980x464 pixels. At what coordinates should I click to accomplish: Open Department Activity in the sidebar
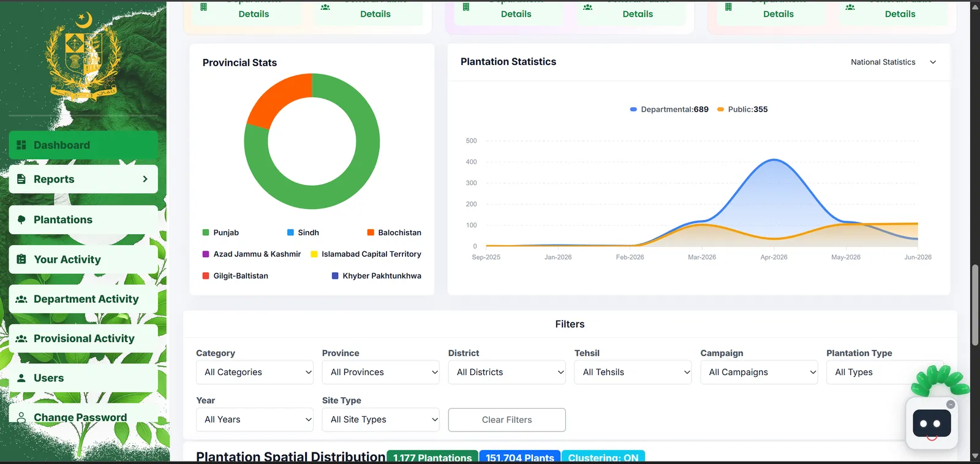[83, 299]
